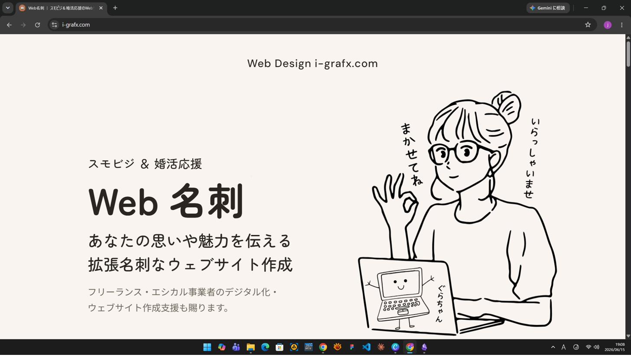The height and width of the screenshot is (364, 631).
Task: Select the Web名刺 browser tab
Action: 61,8
